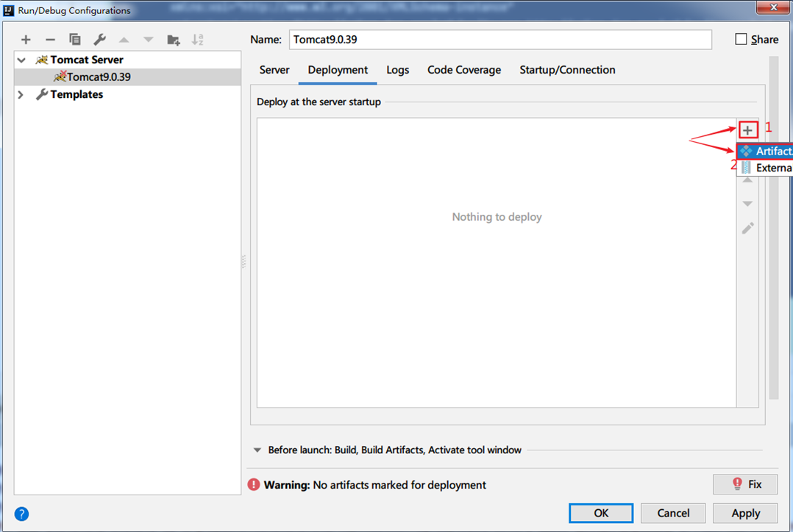Collapse the Before launch section
793x532 pixels.
click(x=257, y=450)
